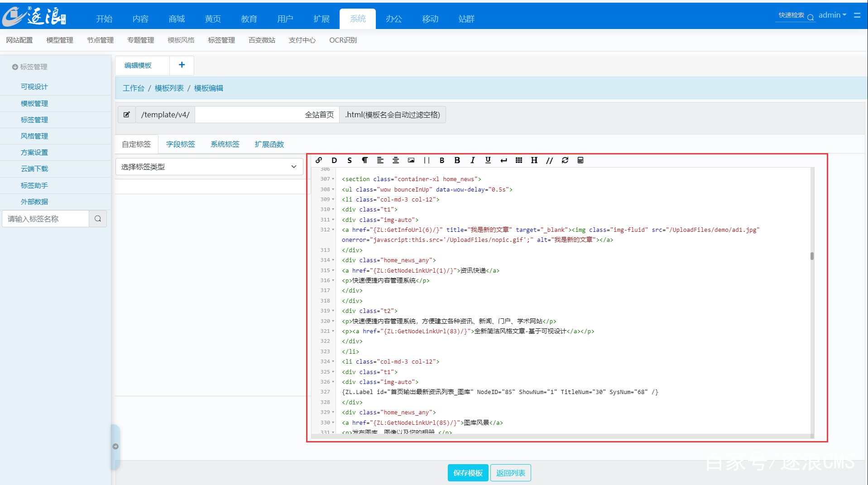The image size is (868, 485).
Task: Click the 保存模板 button
Action: coord(468,473)
